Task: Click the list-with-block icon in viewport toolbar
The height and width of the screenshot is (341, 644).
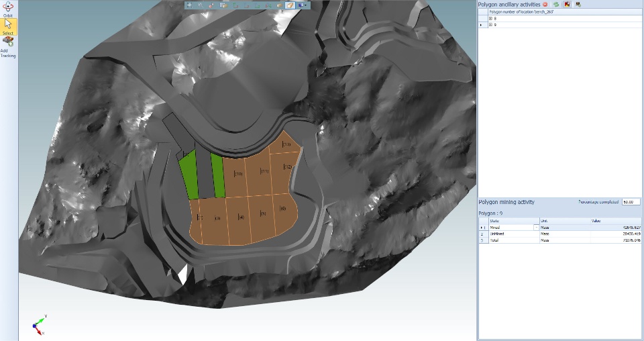Action: (x=224, y=5)
